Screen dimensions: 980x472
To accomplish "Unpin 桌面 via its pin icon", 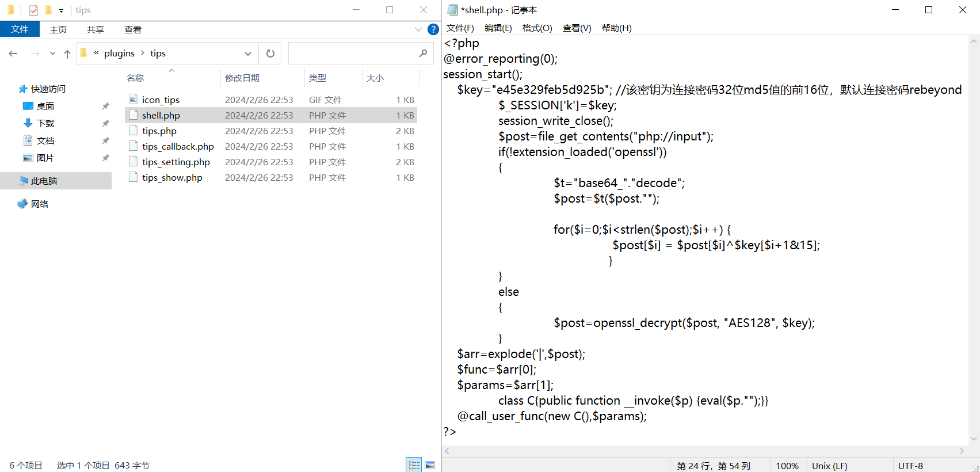I will [105, 106].
